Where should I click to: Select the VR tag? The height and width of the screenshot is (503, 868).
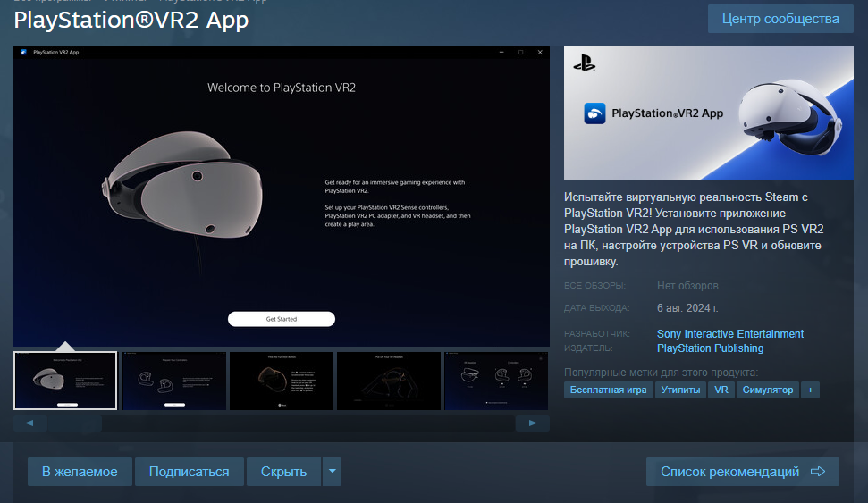pos(721,390)
